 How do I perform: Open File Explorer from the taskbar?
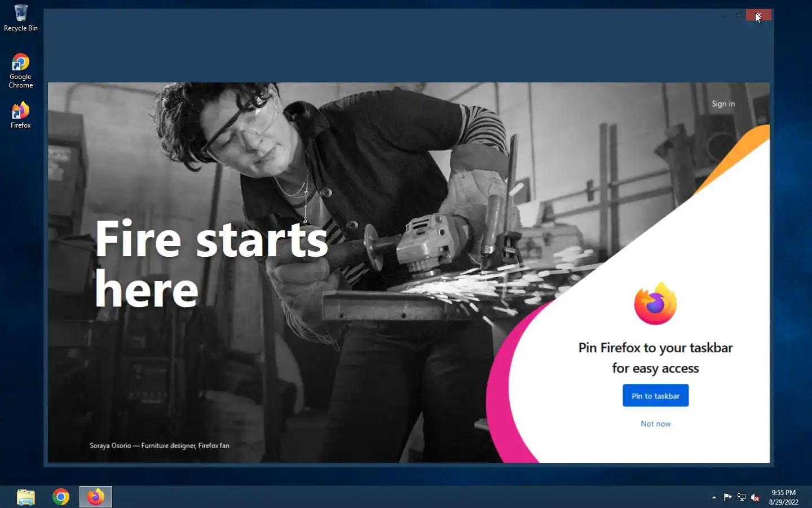(x=26, y=497)
